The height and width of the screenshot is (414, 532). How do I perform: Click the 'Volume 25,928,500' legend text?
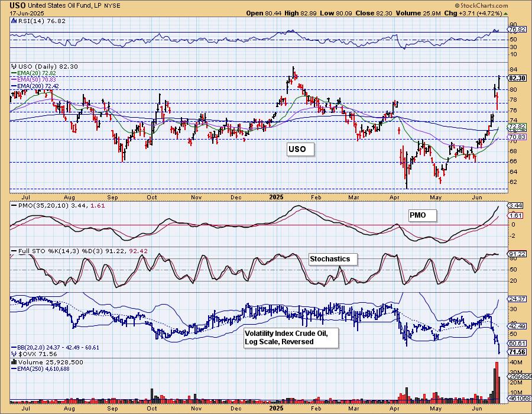coord(51,362)
